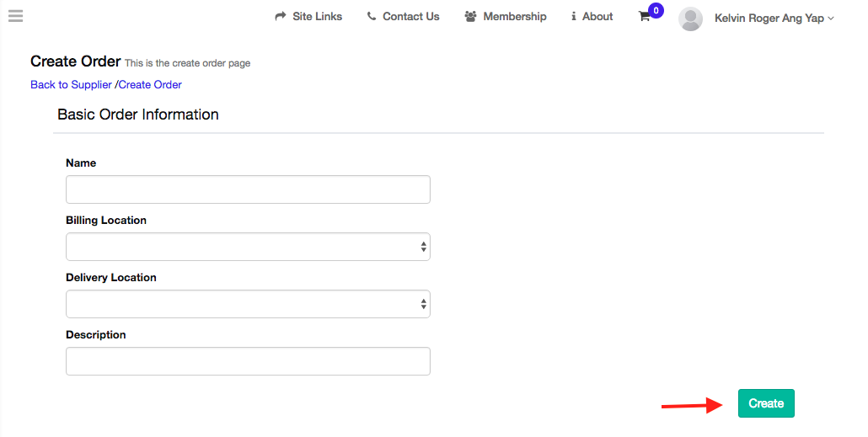Image resolution: width=868 pixels, height=437 pixels.
Task: Open the Delivery Location dropdown
Action: click(248, 304)
